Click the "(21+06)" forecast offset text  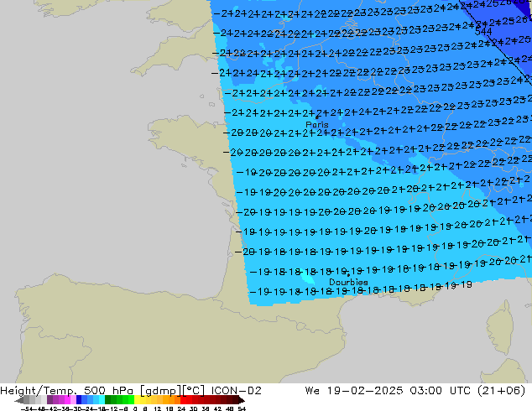pos(502,391)
